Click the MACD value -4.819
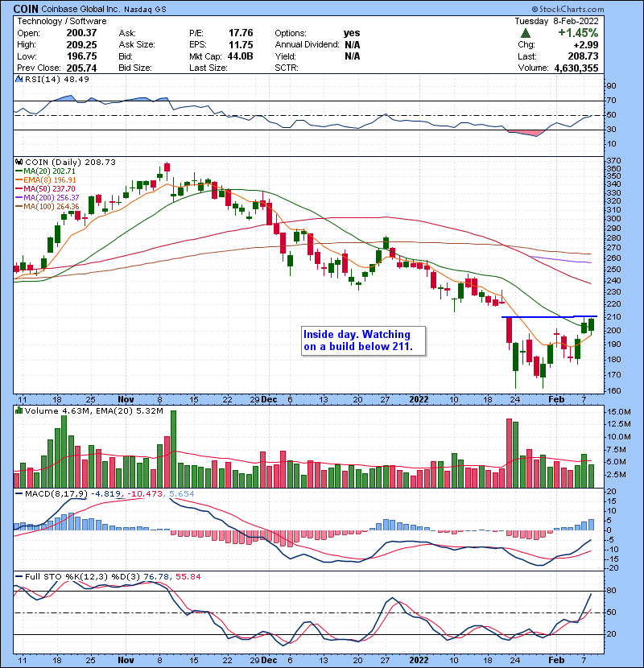 click(106, 494)
